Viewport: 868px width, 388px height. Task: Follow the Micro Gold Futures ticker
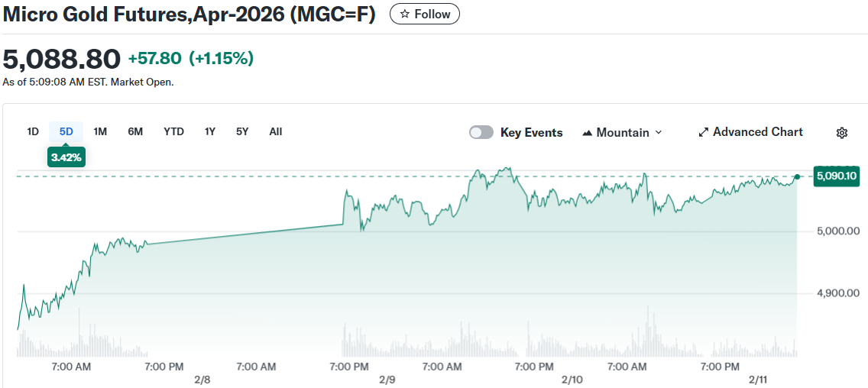(x=425, y=15)
